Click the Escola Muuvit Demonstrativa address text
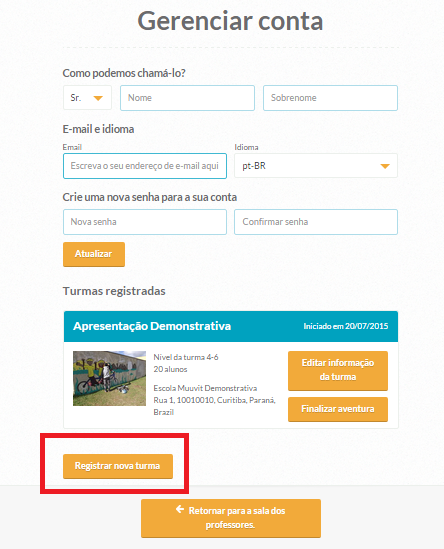The height and width of the screenshot is (549, 444). click(215, 400)
